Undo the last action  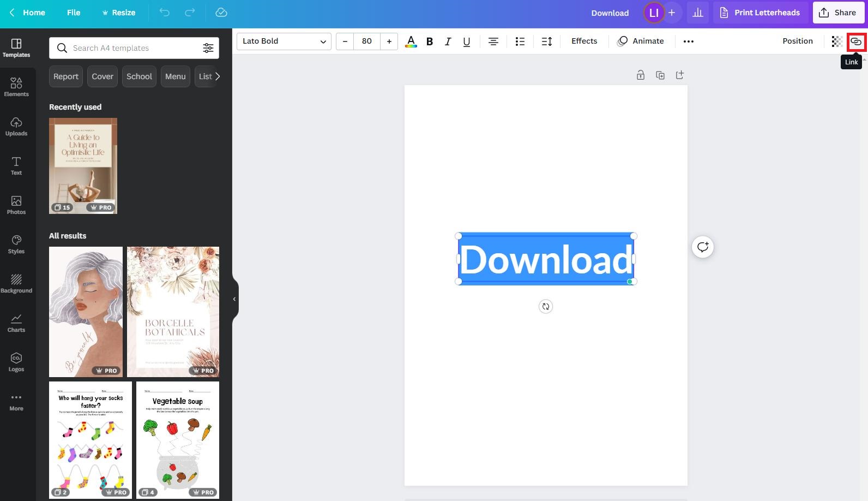164,13
